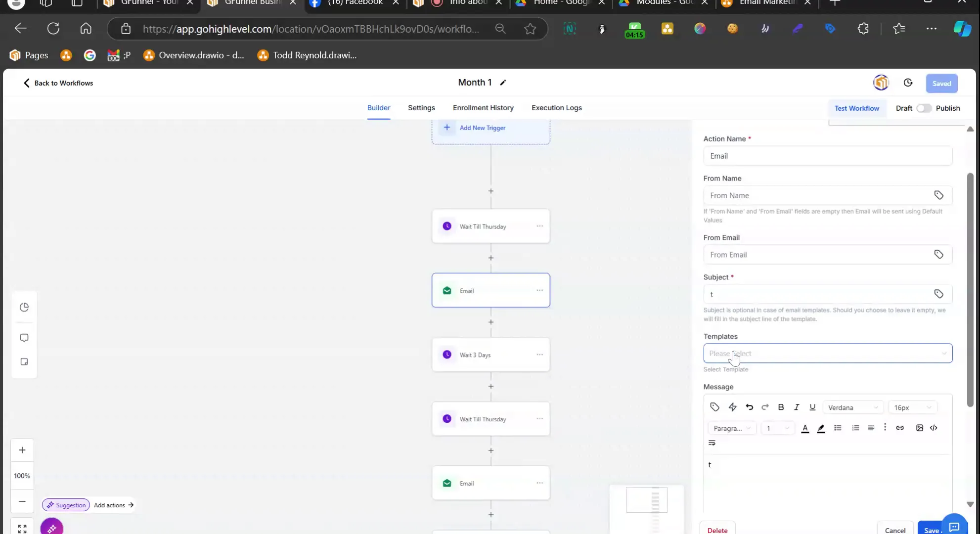The width and height of the screenshot is (980, 534).
Task: Toggle the Draft/Publish switch
Action: tap(924, 108)
